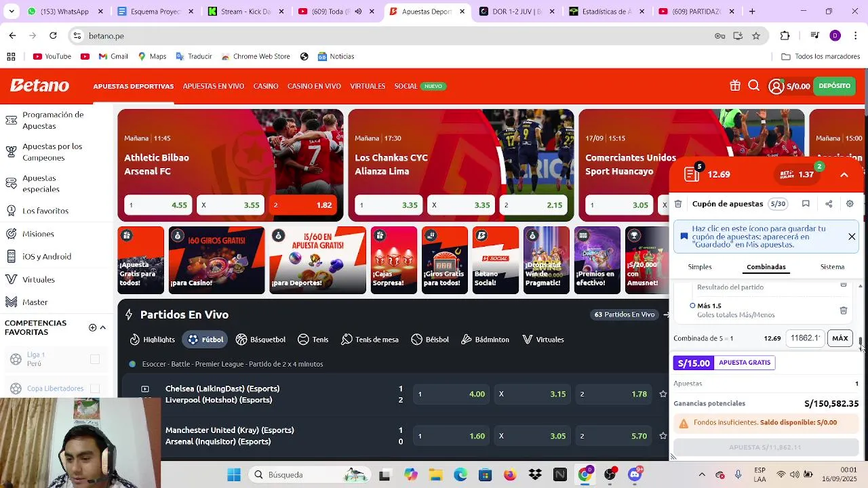868x488 pixels.
Task: Open Master in left sidebar
Action: point(35,302)
